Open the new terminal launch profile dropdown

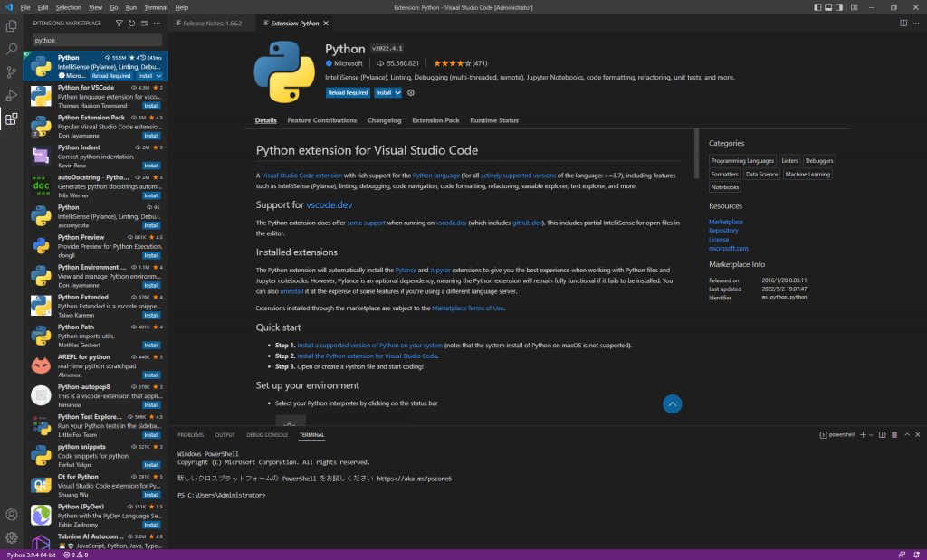pyautogui.click(x=871, y=434)
